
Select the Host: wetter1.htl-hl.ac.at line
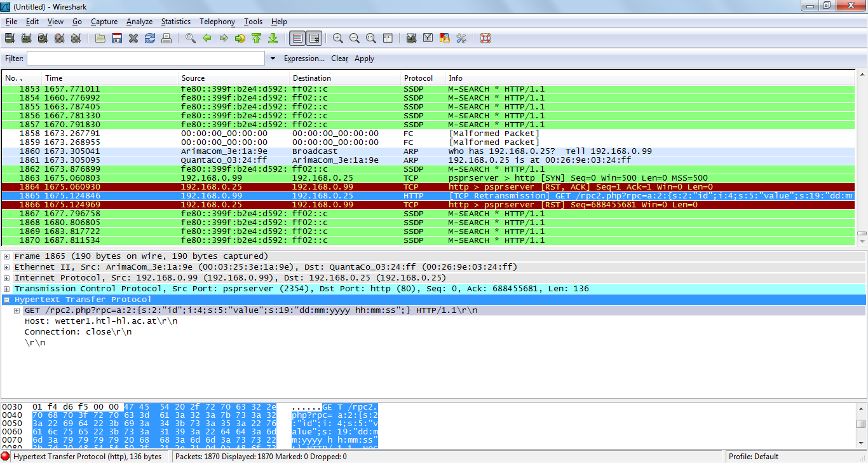coord(101,321)
